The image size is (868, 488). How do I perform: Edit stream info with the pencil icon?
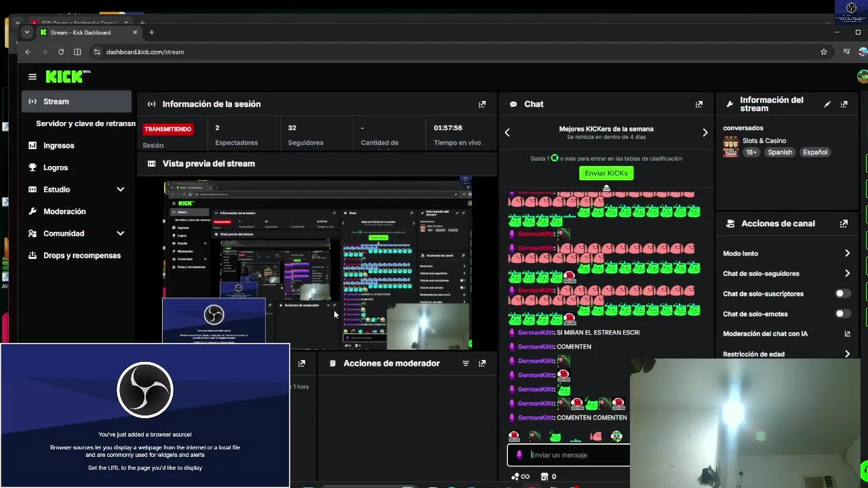[x=827, y=104]
